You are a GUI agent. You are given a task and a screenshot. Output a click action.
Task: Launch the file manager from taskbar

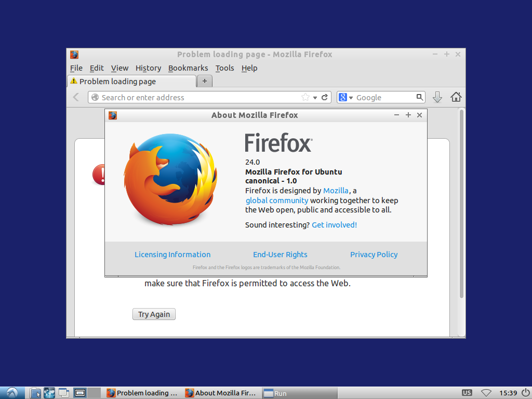[35, 393]
